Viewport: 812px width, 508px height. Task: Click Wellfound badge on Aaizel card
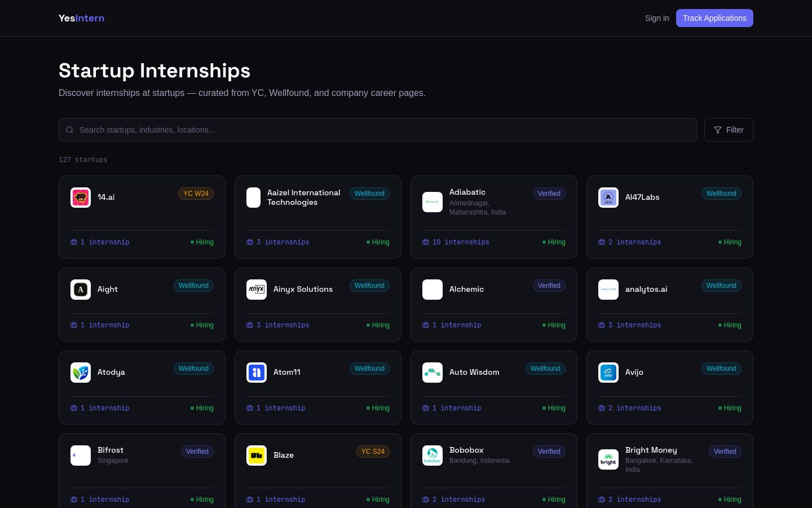(369, 194)
